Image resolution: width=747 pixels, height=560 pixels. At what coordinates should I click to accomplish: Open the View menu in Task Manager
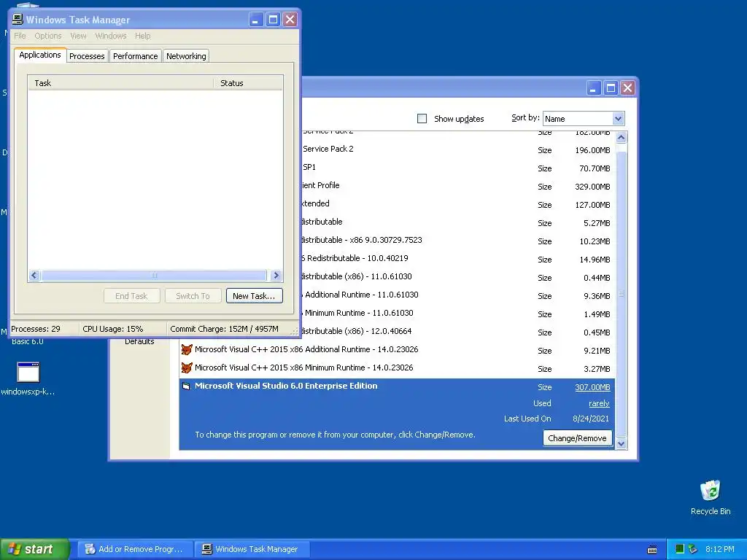(x=78, y=36)
